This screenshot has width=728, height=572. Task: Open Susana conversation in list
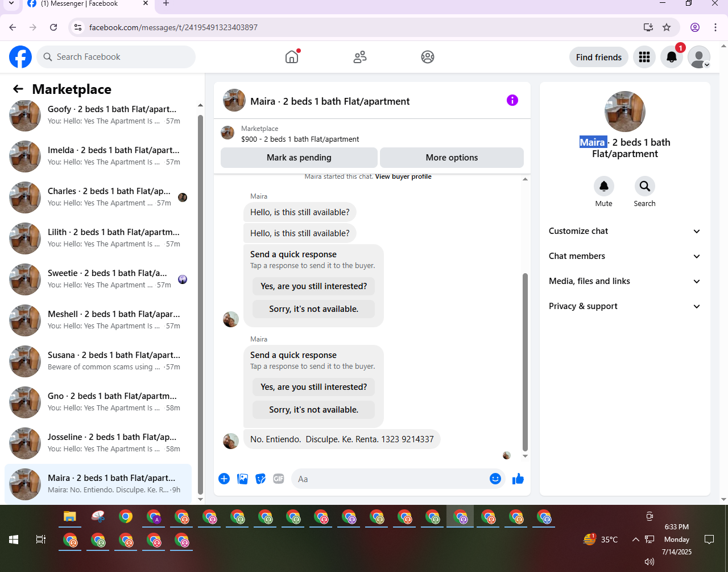click(98, 361)
